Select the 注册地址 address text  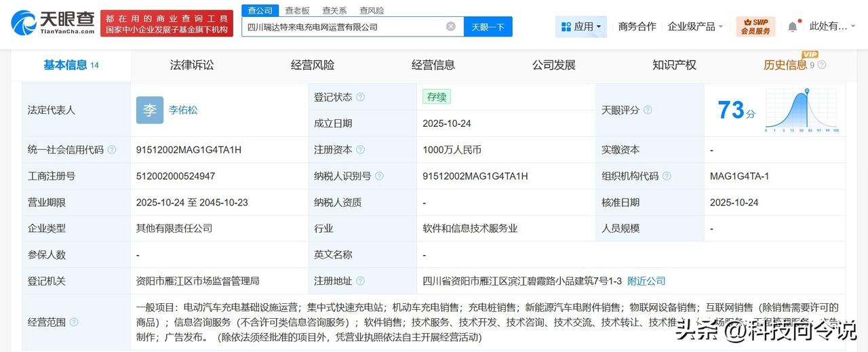(x=521, y=281)
